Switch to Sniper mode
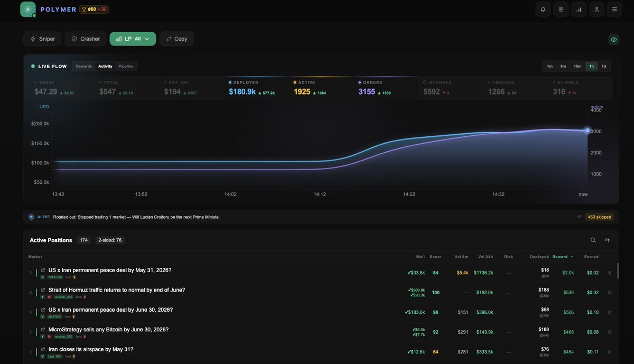 (43, 39)
